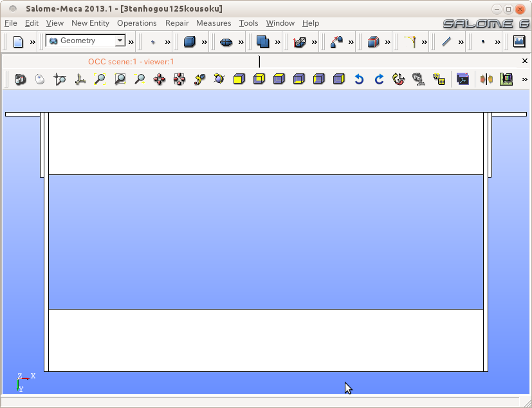532x408 pixels.
Task: Click the Zoom magnifier with plus
Action: (x=140, y=79)
